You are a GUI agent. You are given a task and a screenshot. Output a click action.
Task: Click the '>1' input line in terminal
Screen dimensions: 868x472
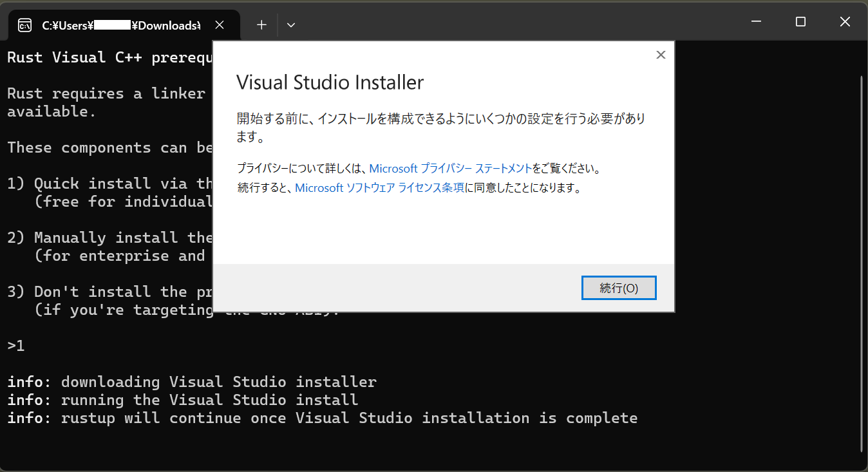16,346
